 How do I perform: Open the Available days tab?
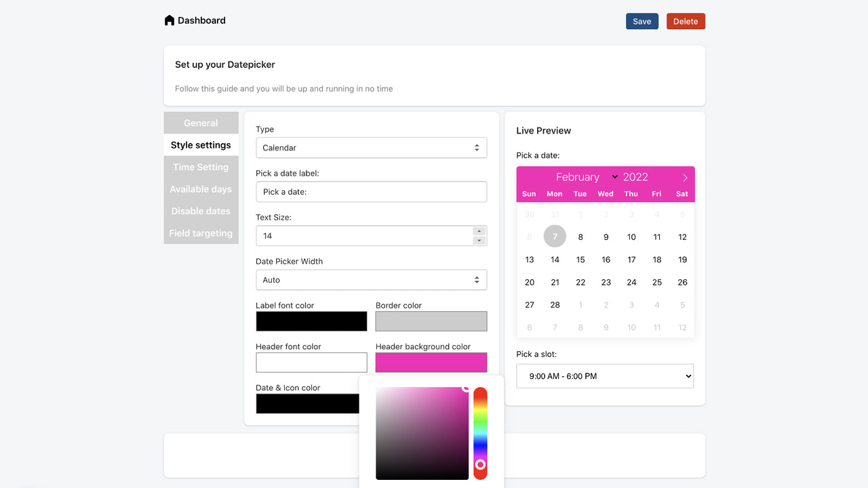tap(201, 188)
